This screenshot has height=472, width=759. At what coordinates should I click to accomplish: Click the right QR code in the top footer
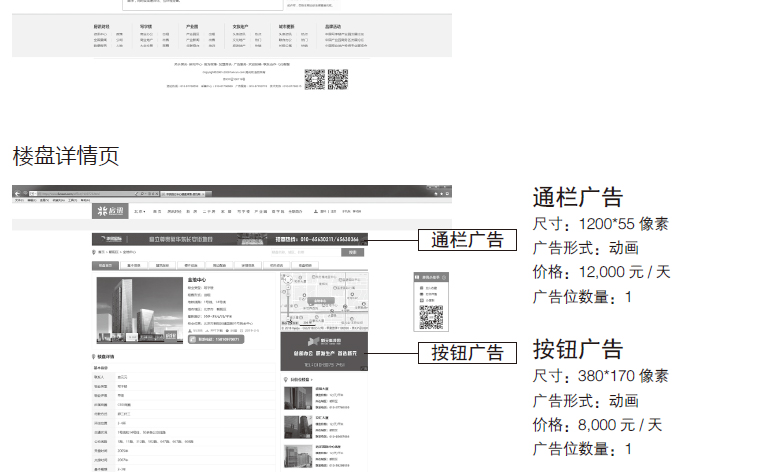[x=337, y=80]
